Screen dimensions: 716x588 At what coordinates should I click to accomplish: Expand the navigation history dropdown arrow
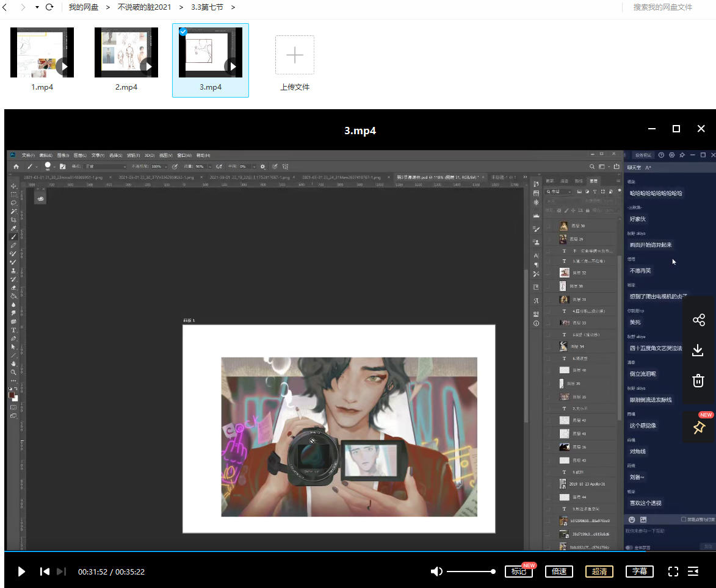pyautogui.click(x=37, y=7)
